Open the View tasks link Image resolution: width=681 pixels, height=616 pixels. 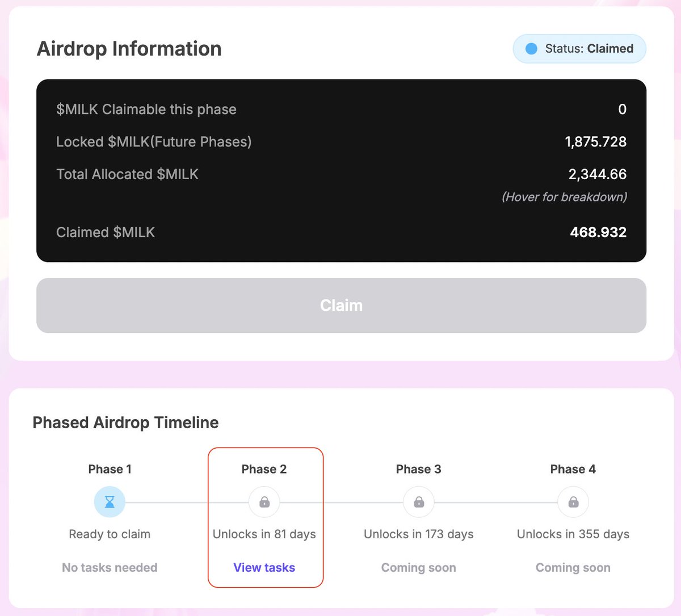click(264, 567)
